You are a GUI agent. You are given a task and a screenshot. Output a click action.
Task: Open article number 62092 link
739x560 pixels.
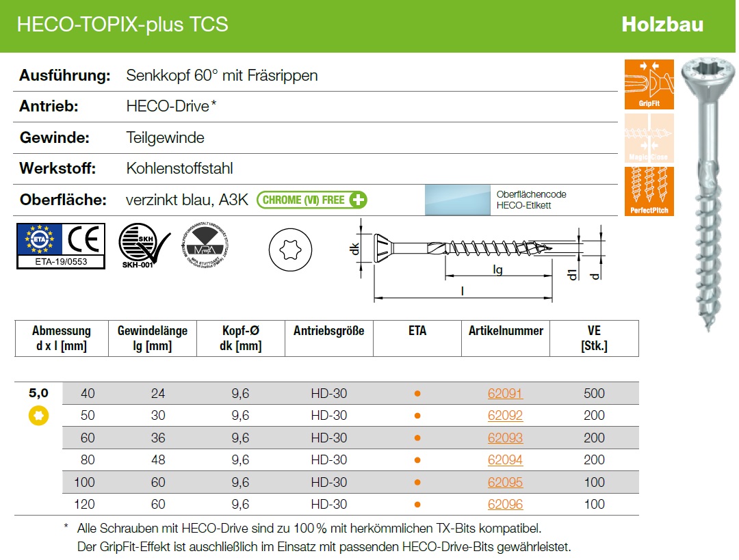(x=505, y=416)
